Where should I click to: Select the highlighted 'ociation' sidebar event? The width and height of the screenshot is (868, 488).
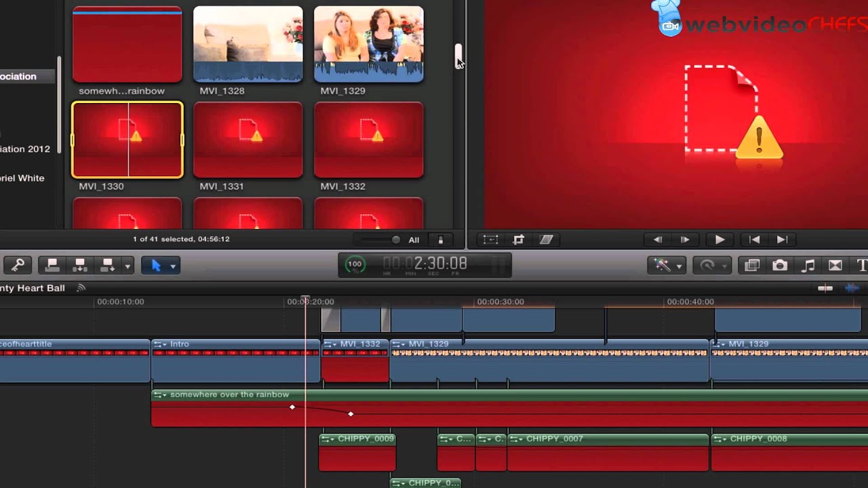pyautogui.click(x=28, y=77)
